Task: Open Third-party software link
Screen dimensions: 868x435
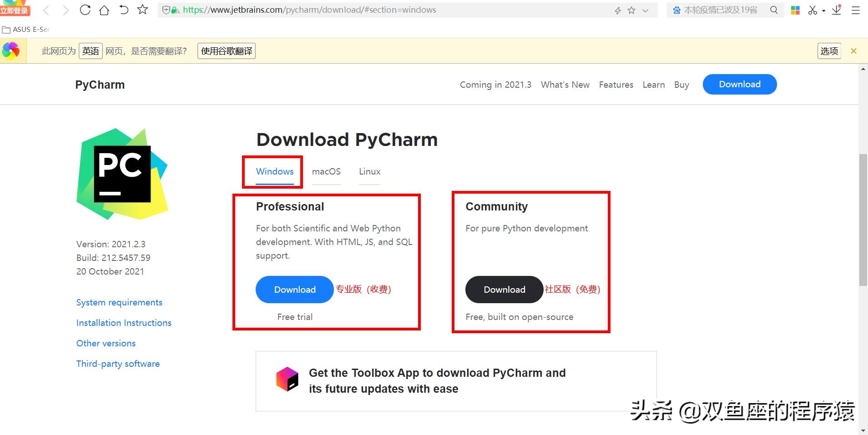Action: 118,364
